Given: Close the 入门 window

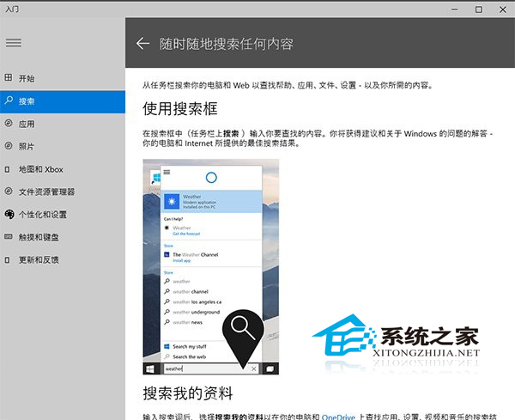Looking at the screenshot, I should tap(503, 9).
